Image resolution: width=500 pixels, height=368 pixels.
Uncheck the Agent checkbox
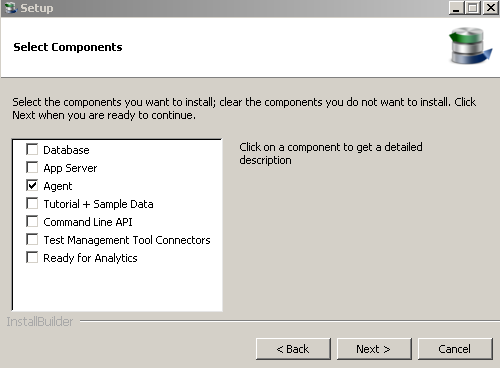coord(32,185)
